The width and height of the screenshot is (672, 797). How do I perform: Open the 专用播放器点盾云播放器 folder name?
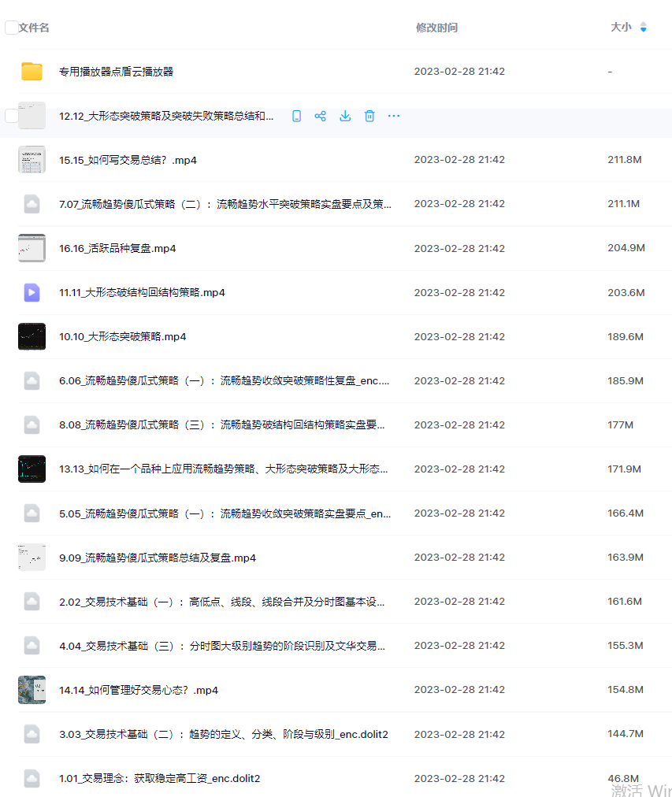point(116,72)
